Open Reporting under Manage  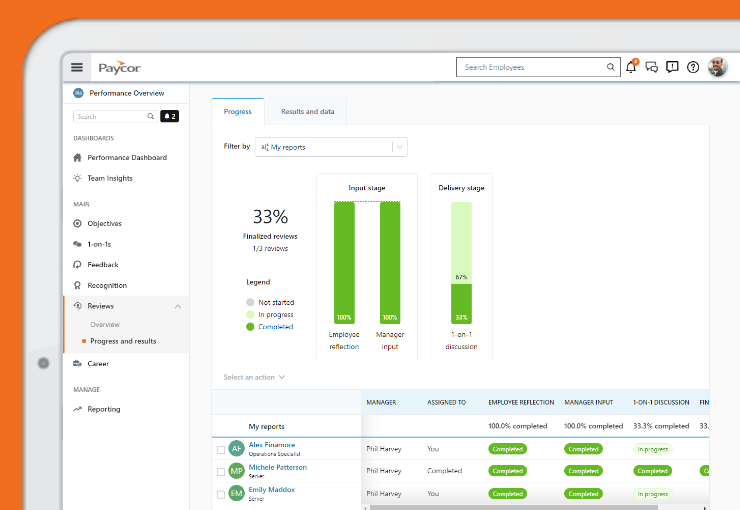(x=104, y=409)
